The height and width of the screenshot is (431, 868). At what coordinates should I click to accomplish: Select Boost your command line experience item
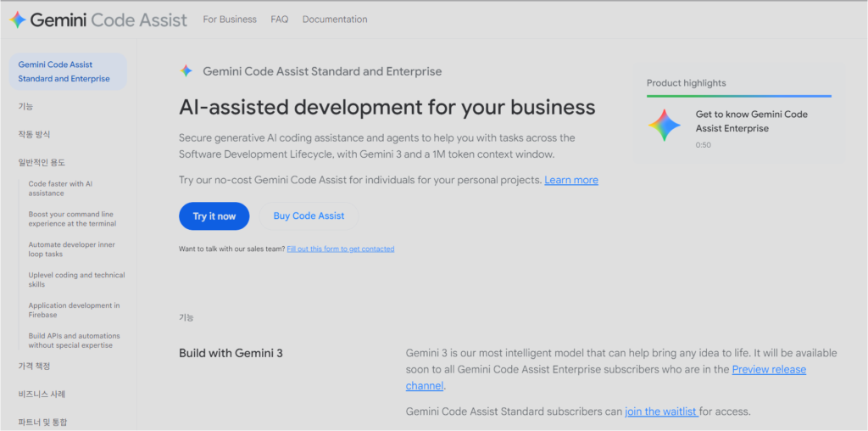(72, 219)
